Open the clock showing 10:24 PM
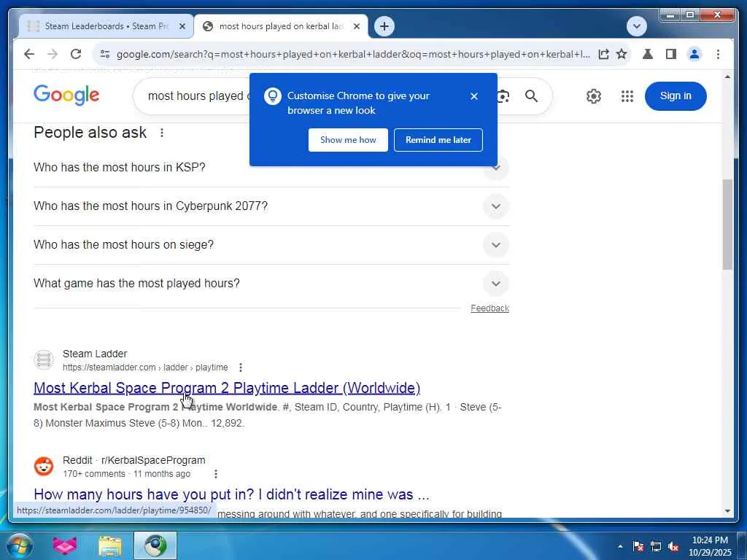This screenshot has width=747, height=560. 710,546
